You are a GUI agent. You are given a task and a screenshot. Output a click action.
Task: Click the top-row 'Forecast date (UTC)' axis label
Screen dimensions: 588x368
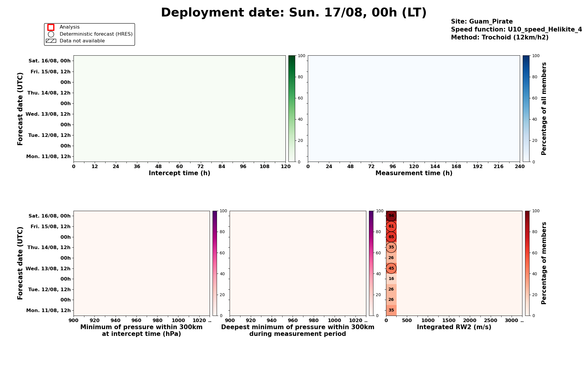point(20,109)
